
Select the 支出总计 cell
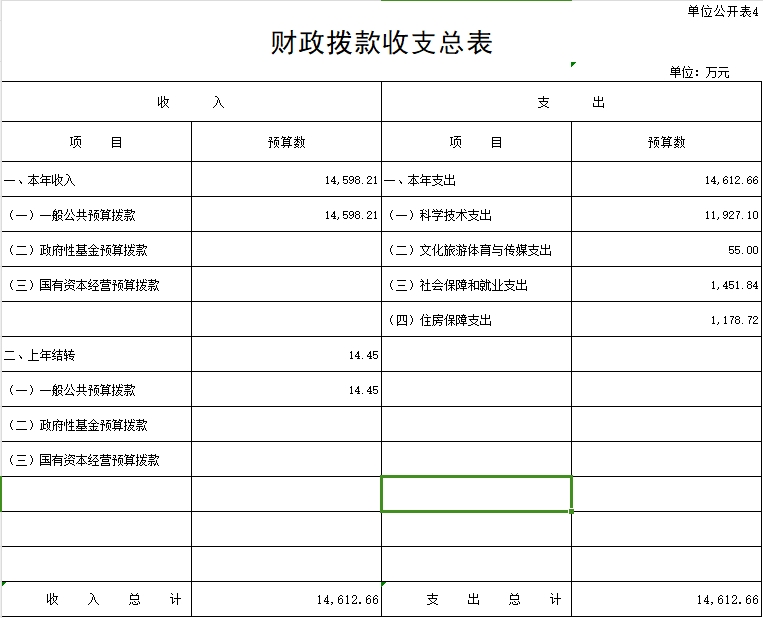pyautogui.click(x=476, y=599)
